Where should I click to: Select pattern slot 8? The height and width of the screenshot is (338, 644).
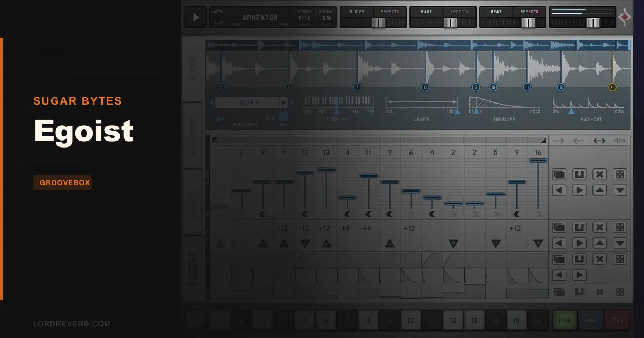click(x=368, y=321)
